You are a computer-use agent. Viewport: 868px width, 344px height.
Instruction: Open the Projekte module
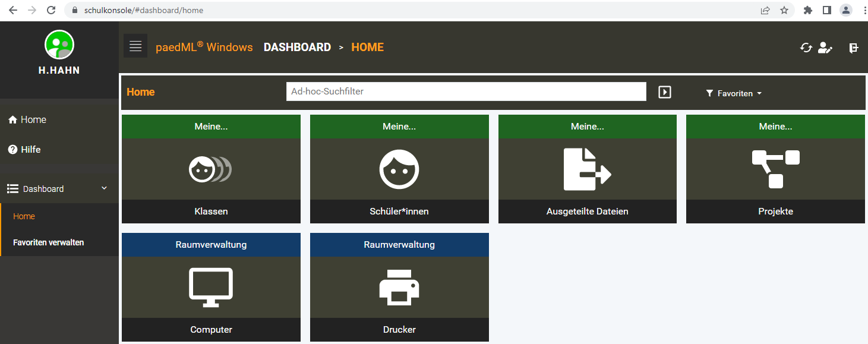[x=775, y=169]
